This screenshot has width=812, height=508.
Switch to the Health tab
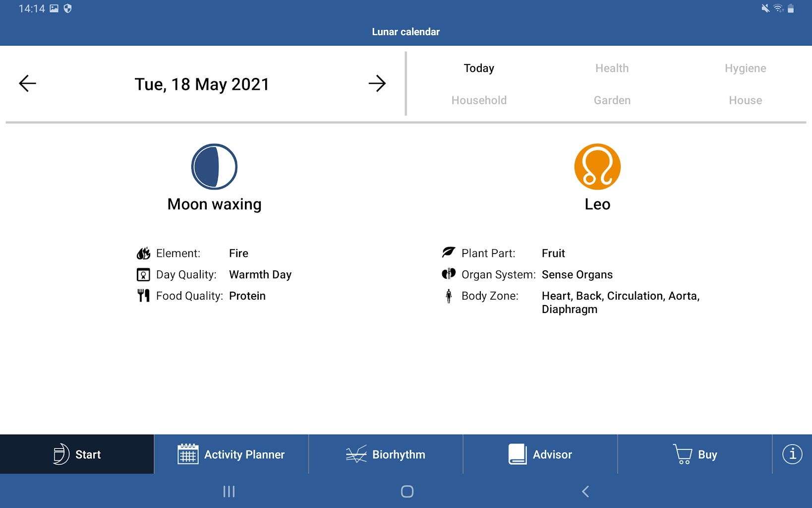[x=612, y=68]
